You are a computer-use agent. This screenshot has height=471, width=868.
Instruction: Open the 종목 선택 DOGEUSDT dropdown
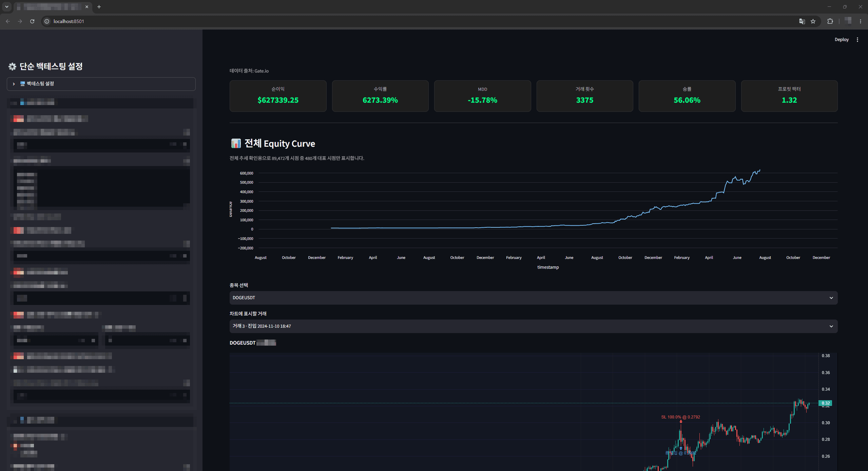coord(534,298)
